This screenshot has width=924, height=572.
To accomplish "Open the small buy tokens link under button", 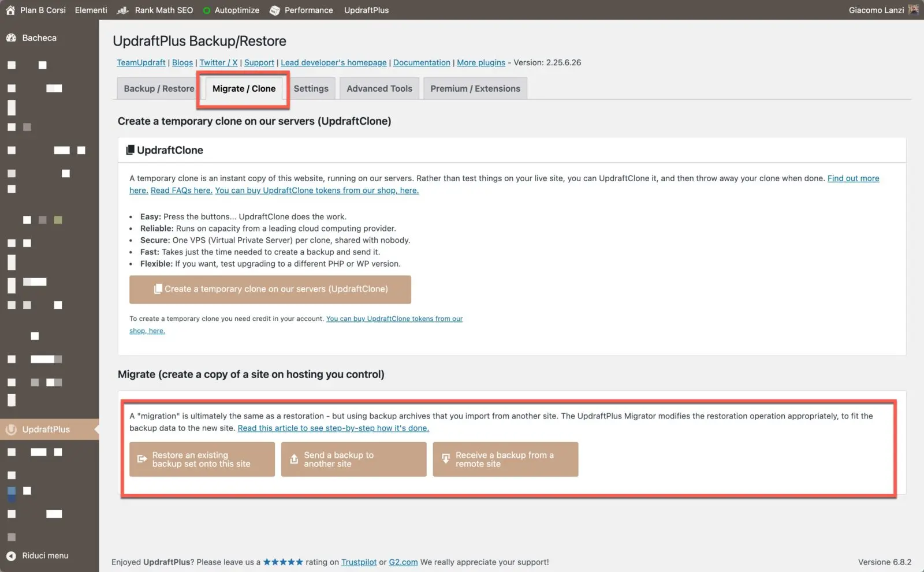I will (x=394, y=319).
